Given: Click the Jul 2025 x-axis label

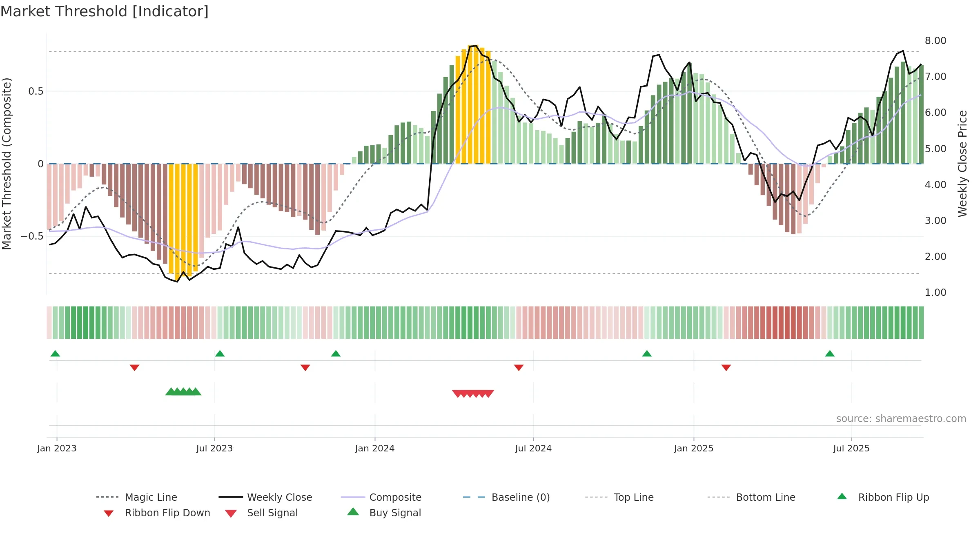Looking at the screenshot, I should [x=851, y=449].
